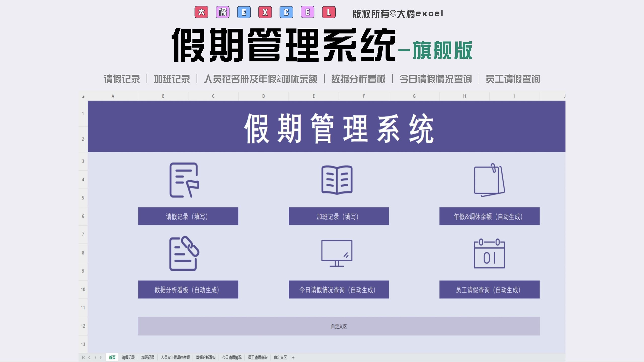Click the 自定义区 bar at the bottom
The image size is (644, 362).
coord(339,326)
